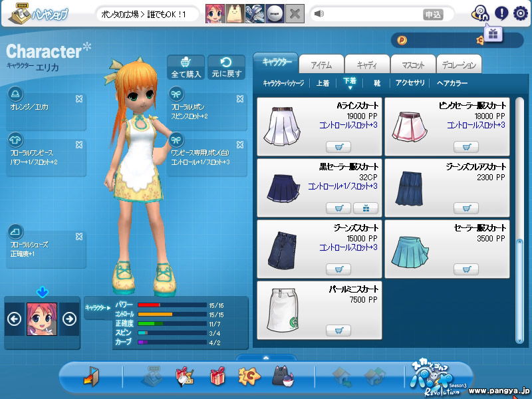
Task: Click the ribbon icon beside ワンピース専用リボン
Action: pyautogui.click(x=176, y=140)
